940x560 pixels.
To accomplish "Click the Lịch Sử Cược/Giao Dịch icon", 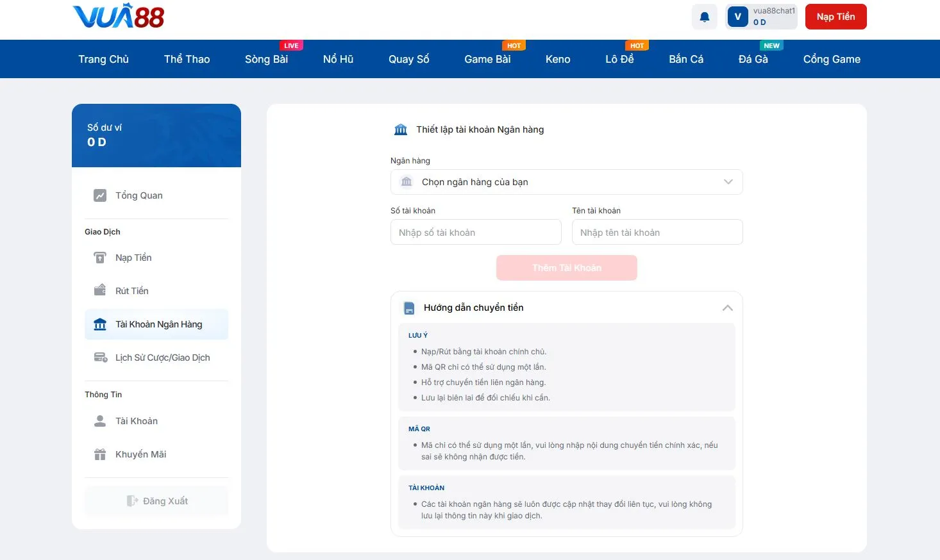I will [100, 357].
